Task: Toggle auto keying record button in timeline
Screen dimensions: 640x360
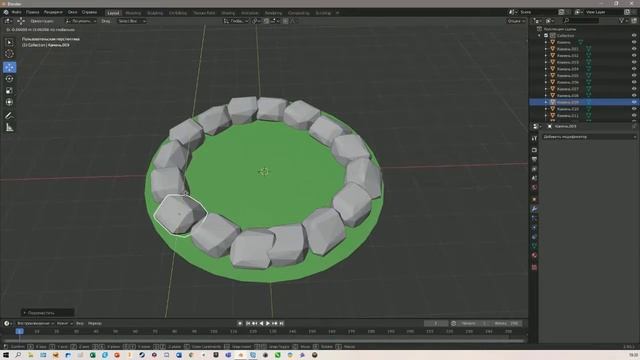Action: tap(240, 323)
